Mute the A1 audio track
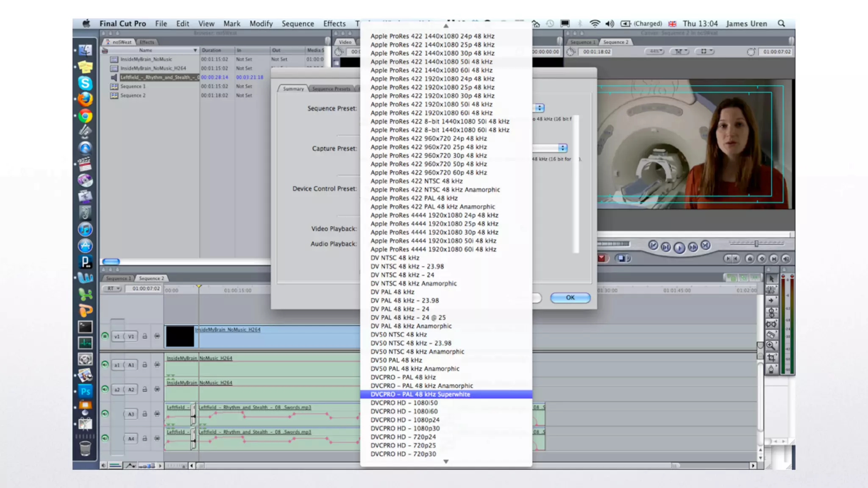 105,364
